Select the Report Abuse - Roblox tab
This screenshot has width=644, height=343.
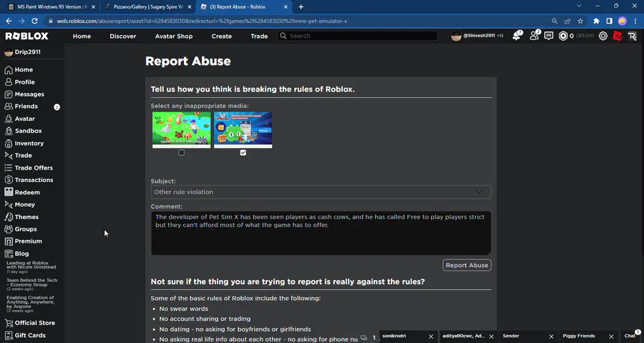(244, 7)
